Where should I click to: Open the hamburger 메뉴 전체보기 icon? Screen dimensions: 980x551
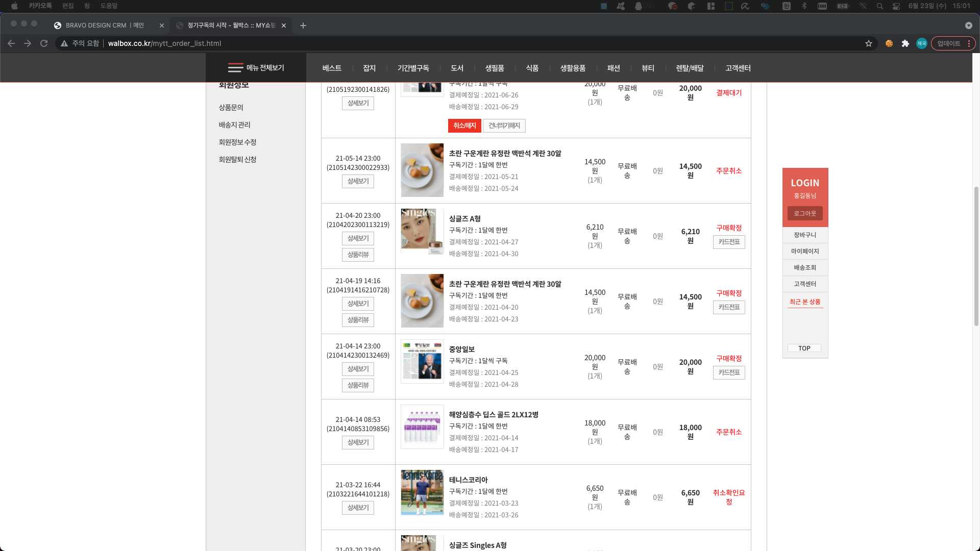[235, 68]
